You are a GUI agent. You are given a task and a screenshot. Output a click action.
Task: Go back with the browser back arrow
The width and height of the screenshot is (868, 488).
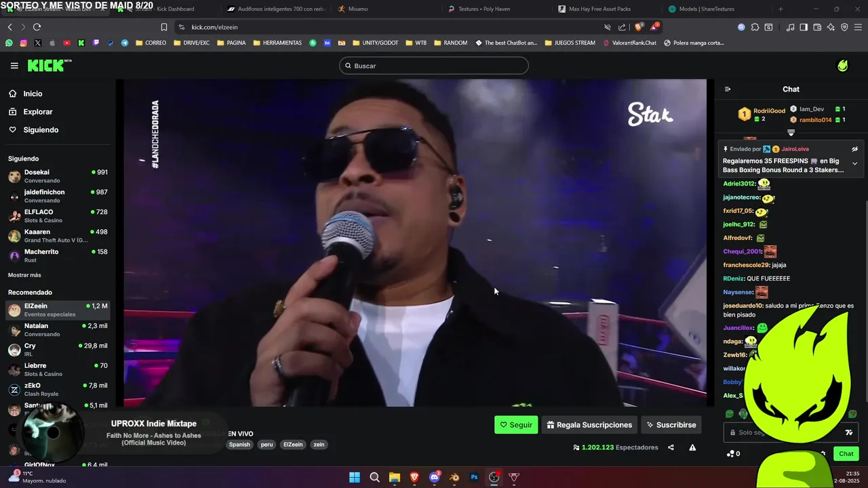click(9, 27)
